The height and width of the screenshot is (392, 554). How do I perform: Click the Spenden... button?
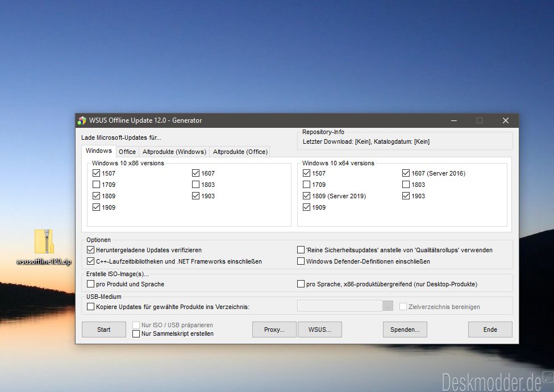pyautogui.click(x=405, y=330)
